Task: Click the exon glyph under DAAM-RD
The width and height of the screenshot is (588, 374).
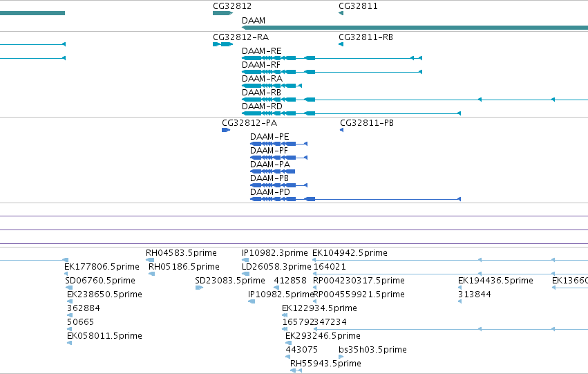Action: [x=351, y=113]
